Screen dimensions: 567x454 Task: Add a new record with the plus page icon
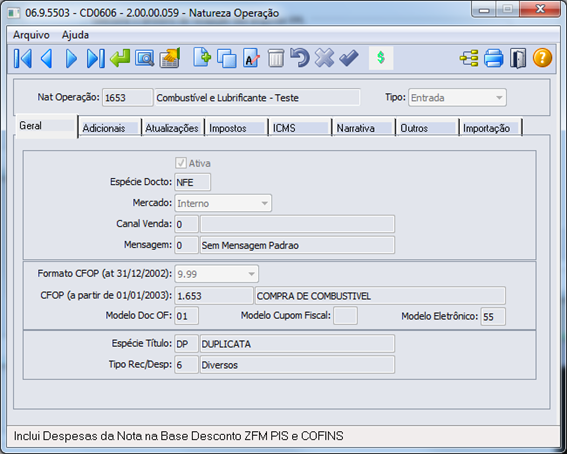202,57
